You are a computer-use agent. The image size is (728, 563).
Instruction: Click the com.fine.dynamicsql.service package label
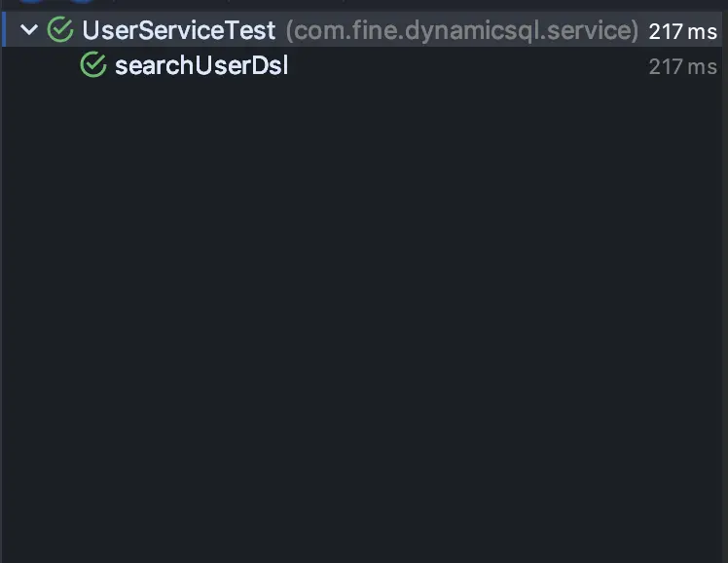[x=462, y=30]
